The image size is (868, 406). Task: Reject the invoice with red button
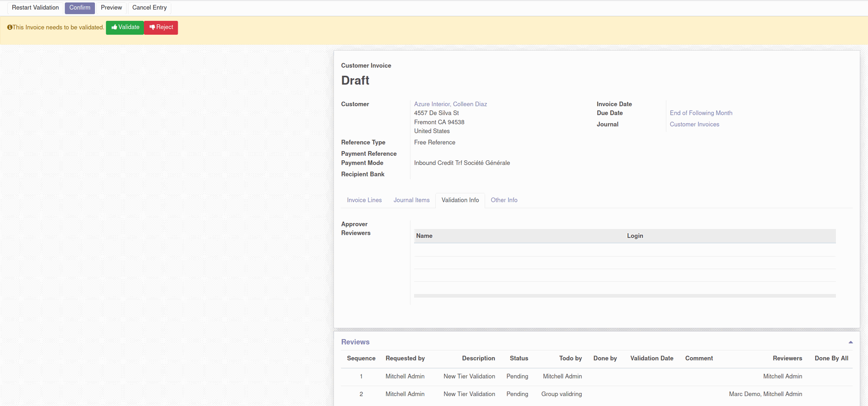point(161,28)
